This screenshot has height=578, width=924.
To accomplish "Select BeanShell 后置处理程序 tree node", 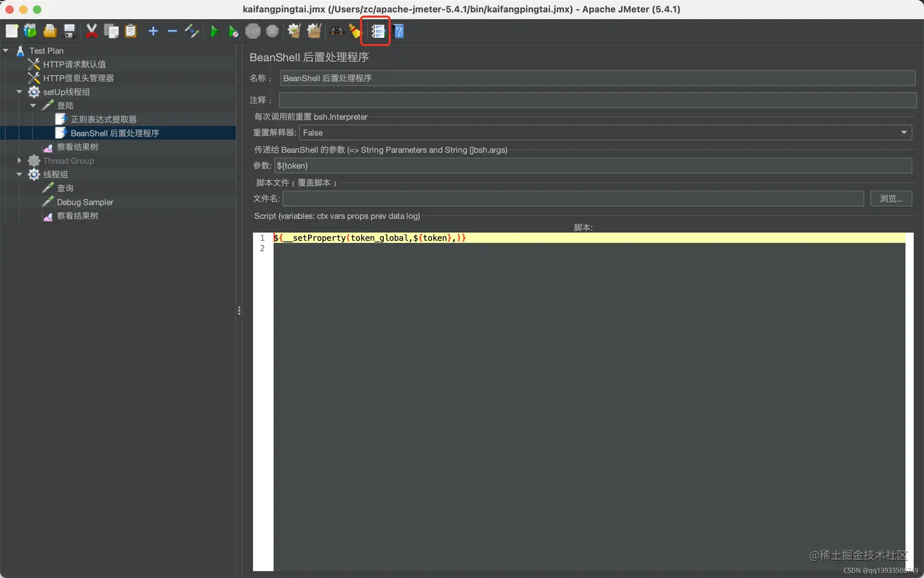I will pyautogui.click(x=115, y=133).
